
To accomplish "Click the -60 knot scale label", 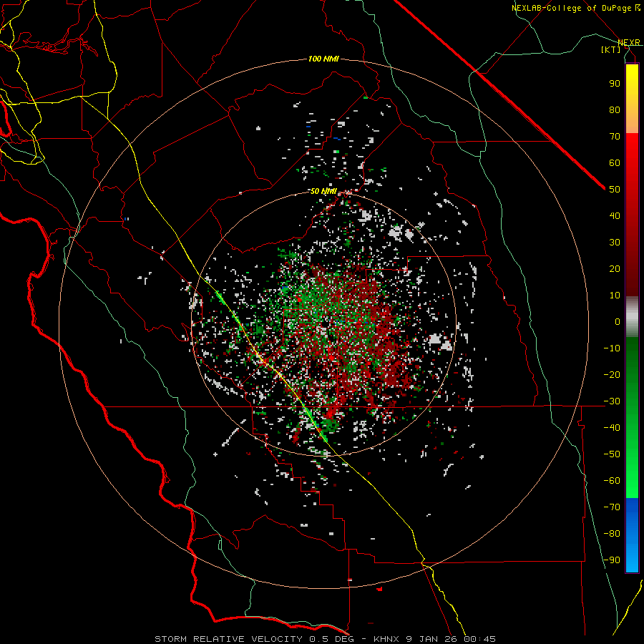I will point(612,481).
